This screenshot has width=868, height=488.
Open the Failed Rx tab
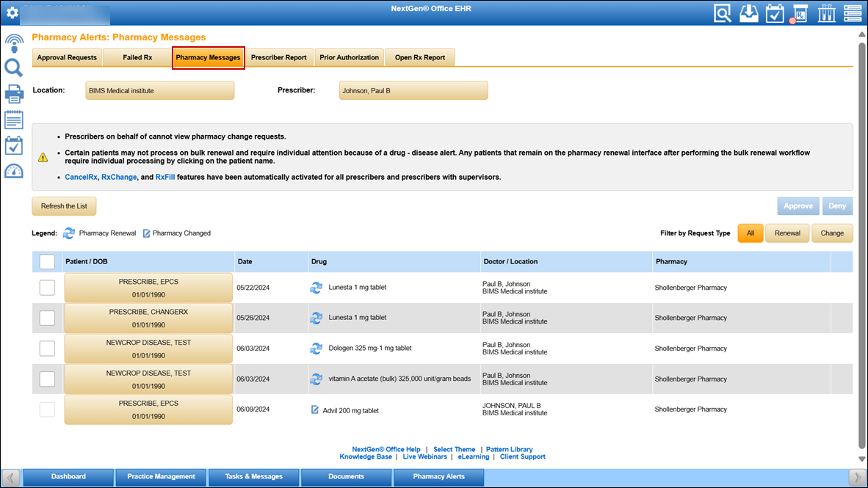137,57
